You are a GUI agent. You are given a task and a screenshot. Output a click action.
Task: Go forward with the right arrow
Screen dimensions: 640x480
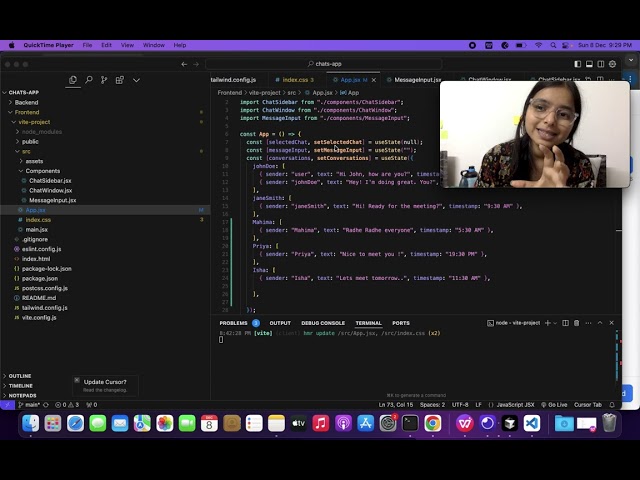click(196, 64)
